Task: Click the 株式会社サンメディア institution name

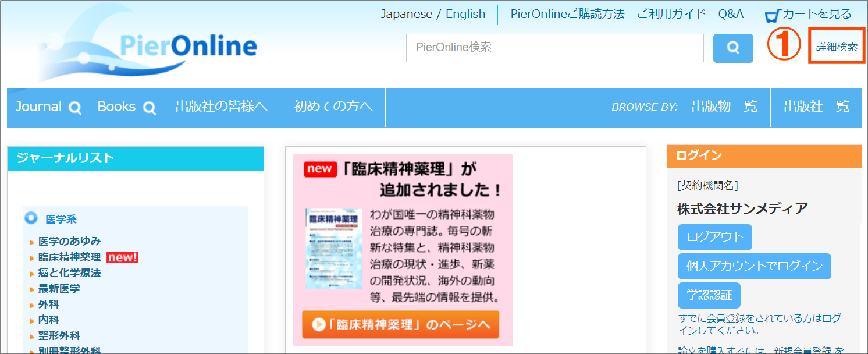Action: click(x=742, y=208)
